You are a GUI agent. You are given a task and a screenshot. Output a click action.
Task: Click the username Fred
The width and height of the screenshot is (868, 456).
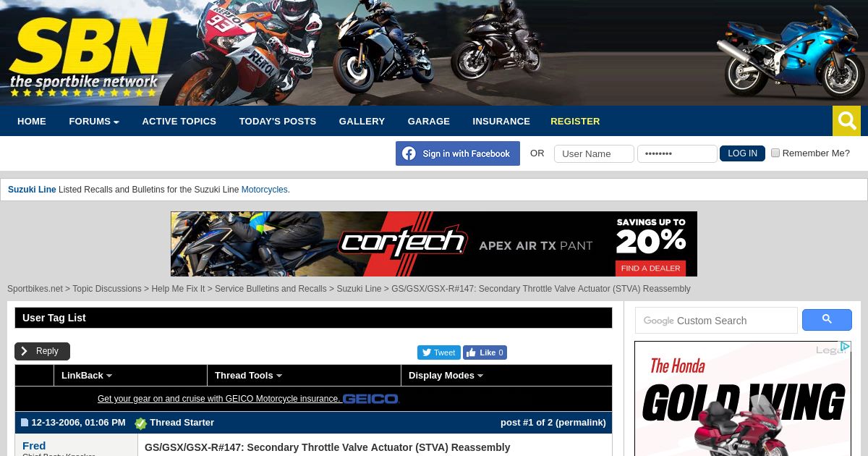(34, 446)
